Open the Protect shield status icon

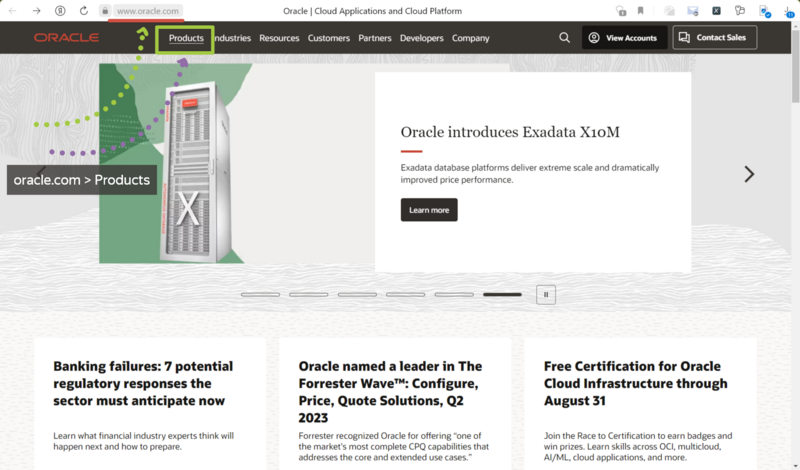coord(621,11)
